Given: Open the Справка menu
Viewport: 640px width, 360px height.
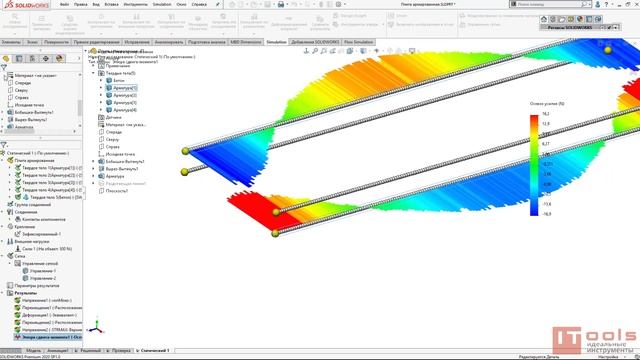Looking at the screenshot, I should [199, 4].
